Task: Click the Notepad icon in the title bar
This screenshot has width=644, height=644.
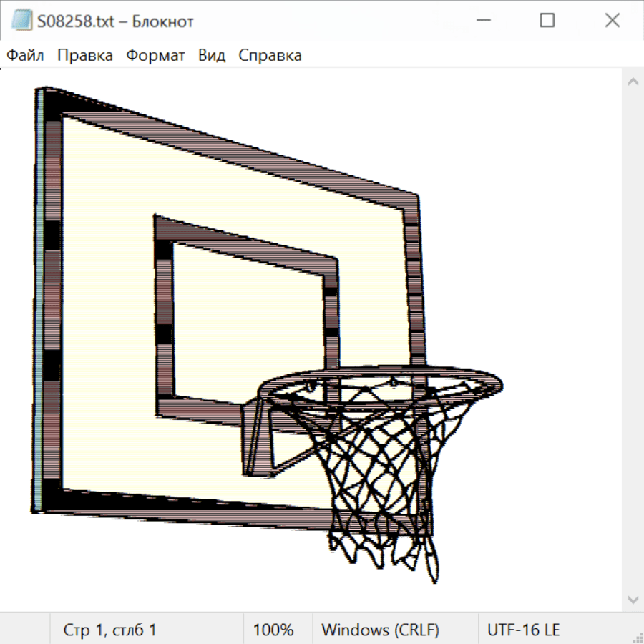Action: coord(21,21)
